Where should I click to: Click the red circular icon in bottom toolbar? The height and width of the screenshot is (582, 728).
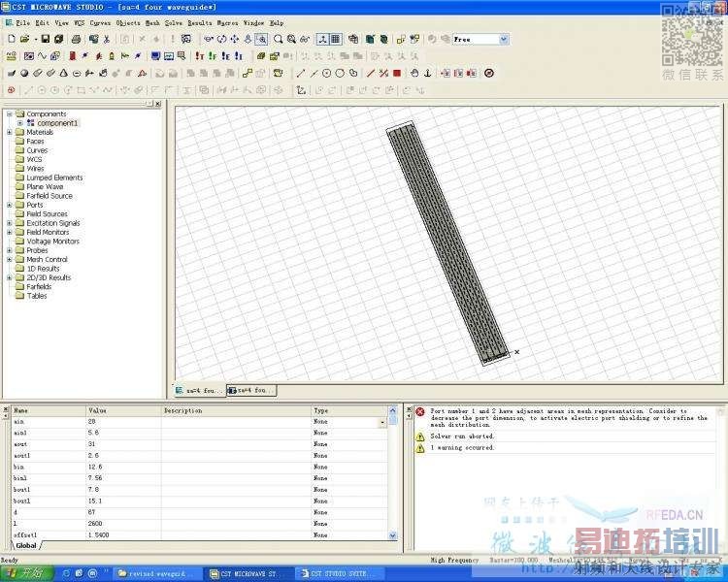click(11, 90)
